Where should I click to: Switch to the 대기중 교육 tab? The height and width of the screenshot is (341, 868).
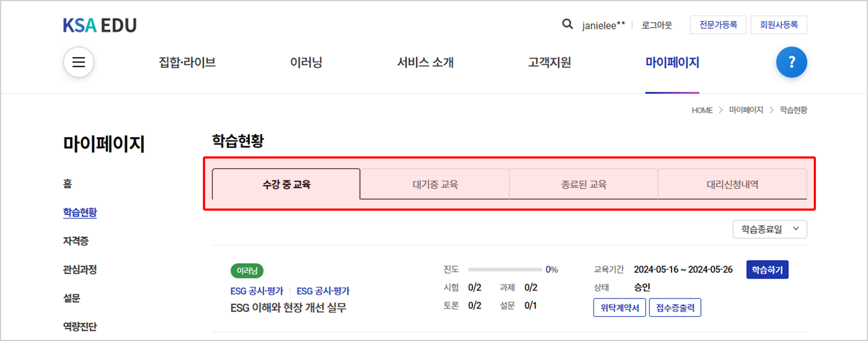click(435, 184)
